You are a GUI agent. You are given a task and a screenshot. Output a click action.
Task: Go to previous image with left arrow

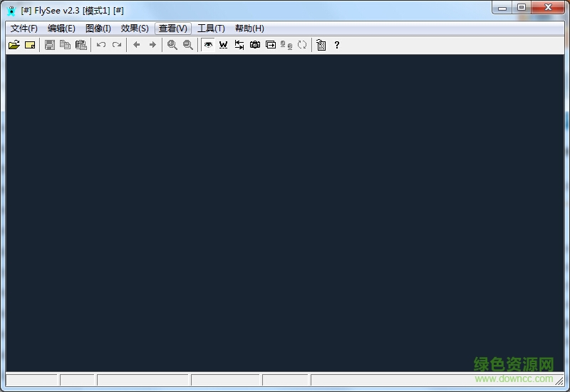(137, 45)
